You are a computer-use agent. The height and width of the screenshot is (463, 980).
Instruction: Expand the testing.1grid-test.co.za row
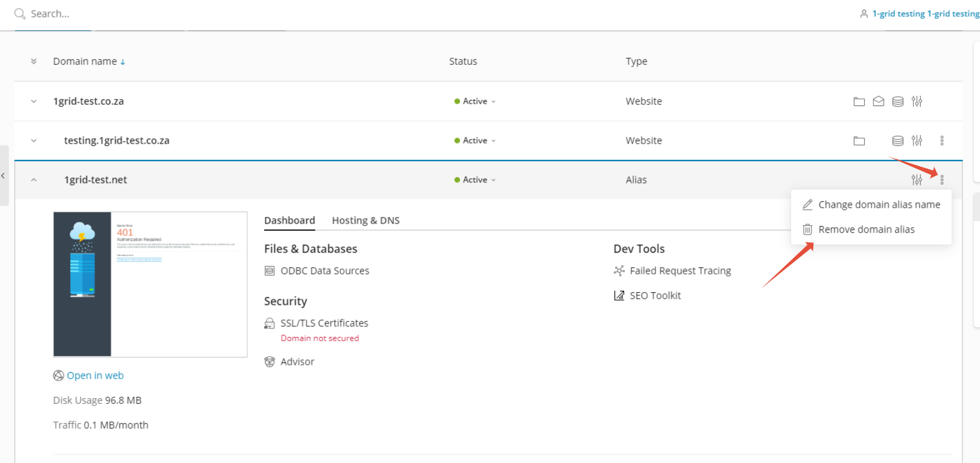tap(33, 141)
